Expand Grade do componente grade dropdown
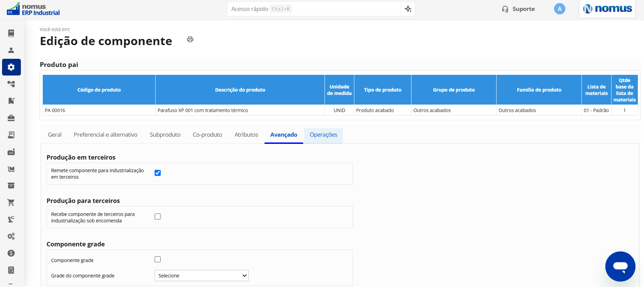The width and height of the screenshot is (644, 287). click(x=201, y=276)
